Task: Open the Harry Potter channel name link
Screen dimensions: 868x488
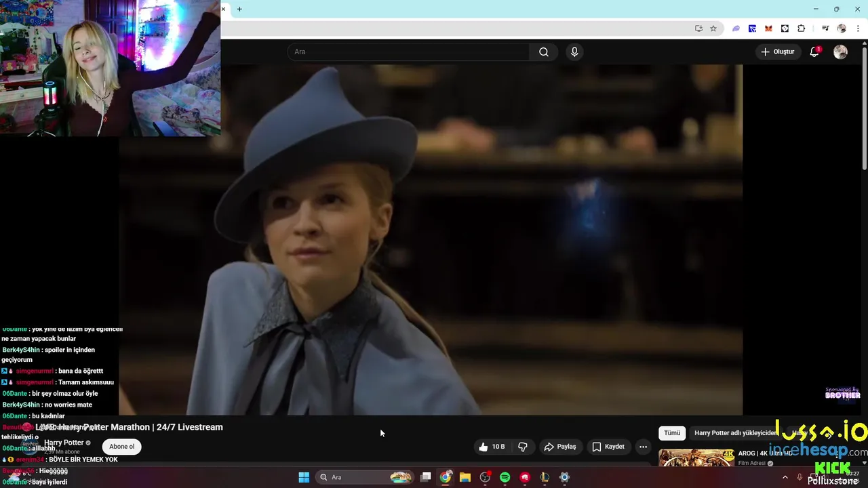Action: (64, 443)
